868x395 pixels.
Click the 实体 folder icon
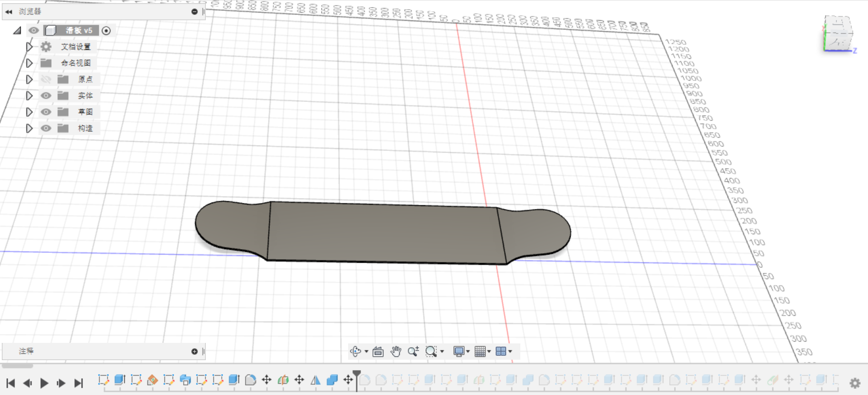tap(63, 96)
